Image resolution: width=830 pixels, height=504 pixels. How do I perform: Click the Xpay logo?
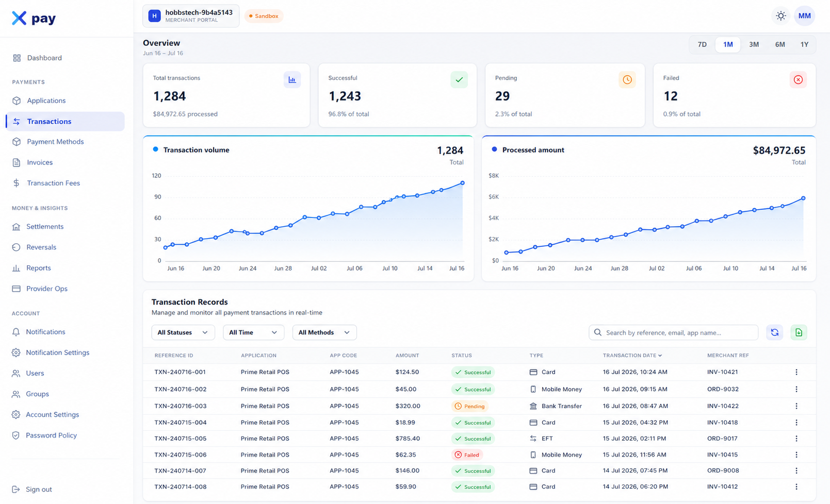[34, 18]
